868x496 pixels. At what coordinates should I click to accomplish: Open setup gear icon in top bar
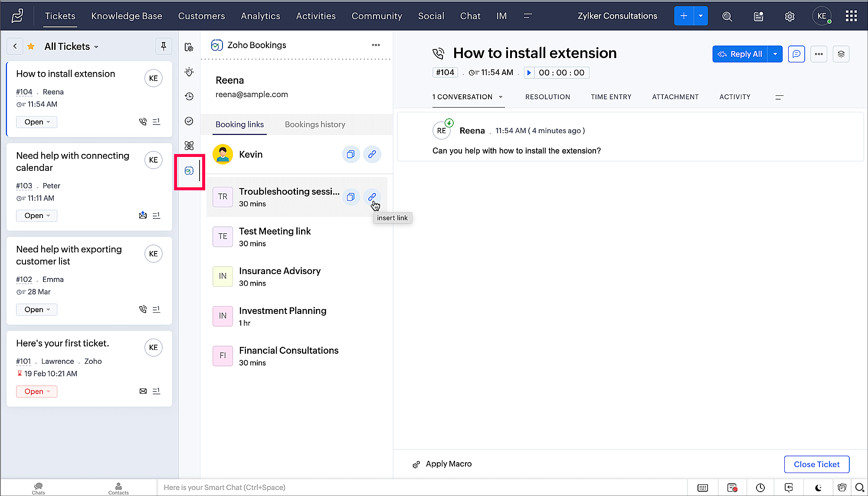pos(789,16)
